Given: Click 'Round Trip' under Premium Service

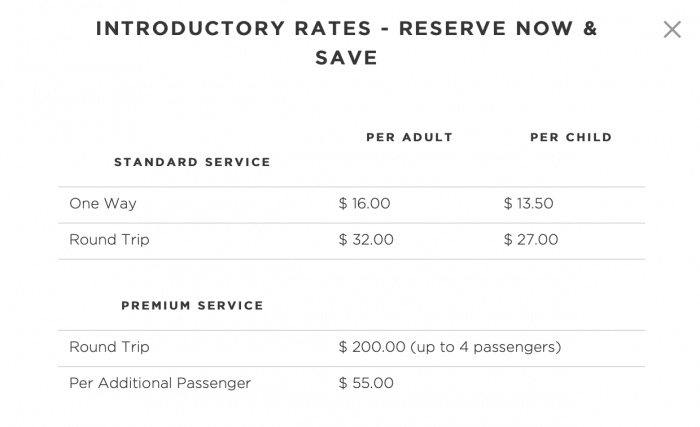Looking at the screenshot, I should tap(109, 347).
